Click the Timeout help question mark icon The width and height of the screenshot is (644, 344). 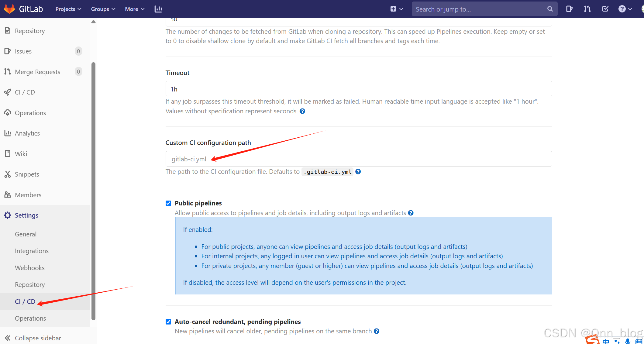coord(302,111)
